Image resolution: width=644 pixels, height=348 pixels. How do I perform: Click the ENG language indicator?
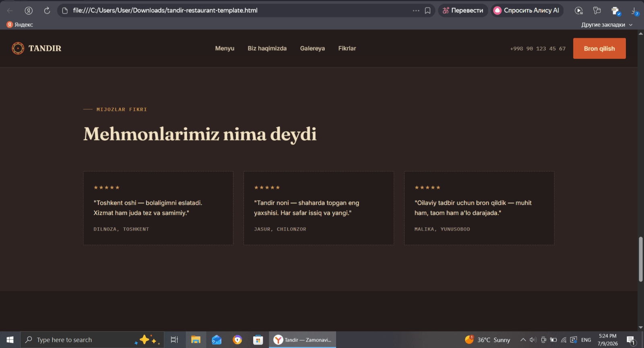(x=586, y=340)
